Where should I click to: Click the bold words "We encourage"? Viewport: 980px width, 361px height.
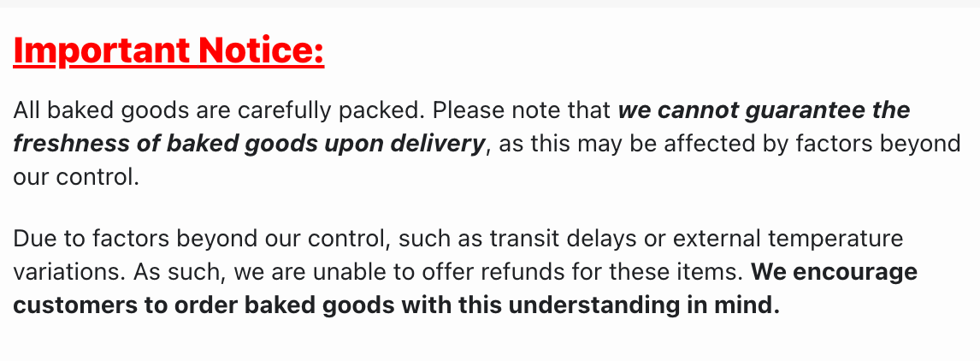(x=834, y=271)
